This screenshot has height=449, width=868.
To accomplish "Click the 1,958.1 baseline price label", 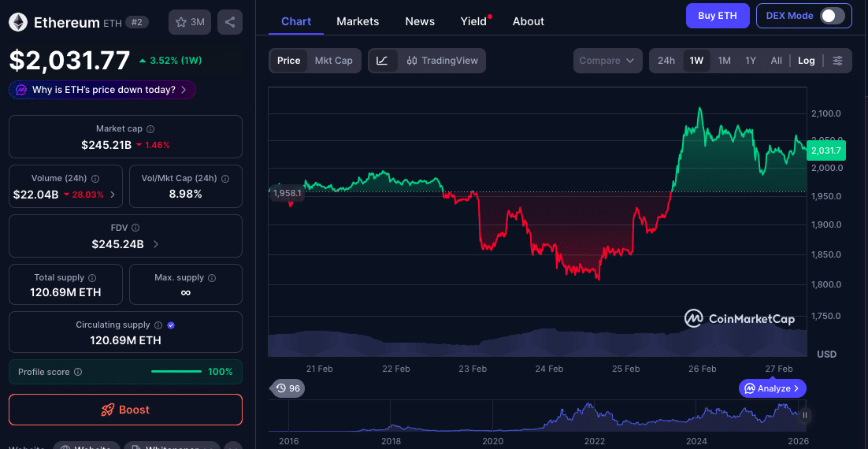I will [287, 193].
